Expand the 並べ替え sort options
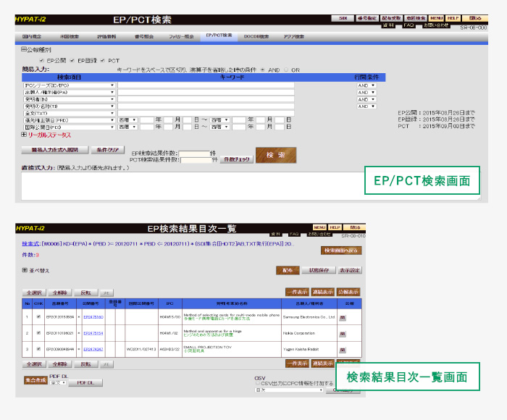507x420 pixels. pyautogui.click(x=25, y=270)
